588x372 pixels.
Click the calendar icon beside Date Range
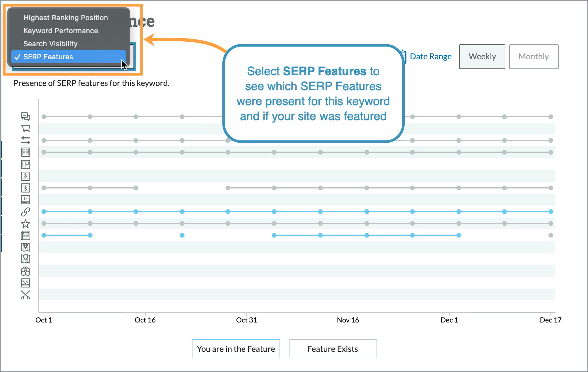(x=403, y=56)
